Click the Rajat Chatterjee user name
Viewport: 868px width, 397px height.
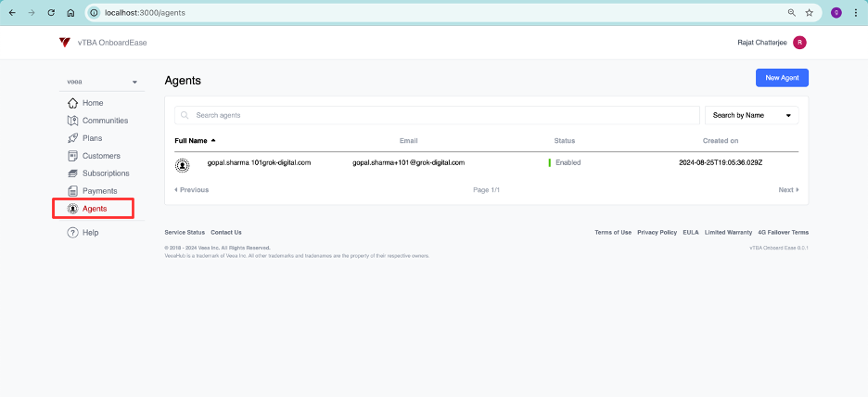[762, 43]
